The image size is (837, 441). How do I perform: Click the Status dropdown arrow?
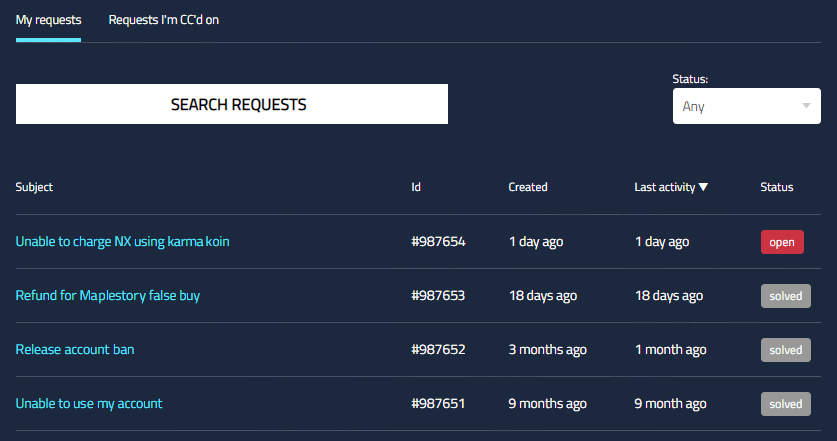point(806,106)
